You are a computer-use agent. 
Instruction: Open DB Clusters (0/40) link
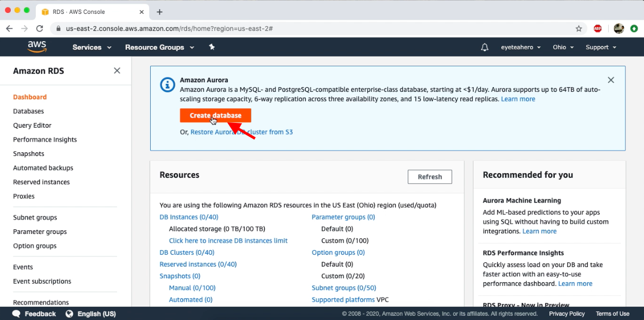point(187,252)
